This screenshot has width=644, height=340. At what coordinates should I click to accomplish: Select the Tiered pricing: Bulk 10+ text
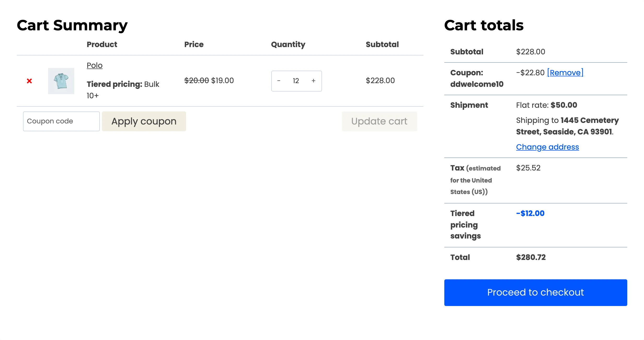click(x=123, y=90)
